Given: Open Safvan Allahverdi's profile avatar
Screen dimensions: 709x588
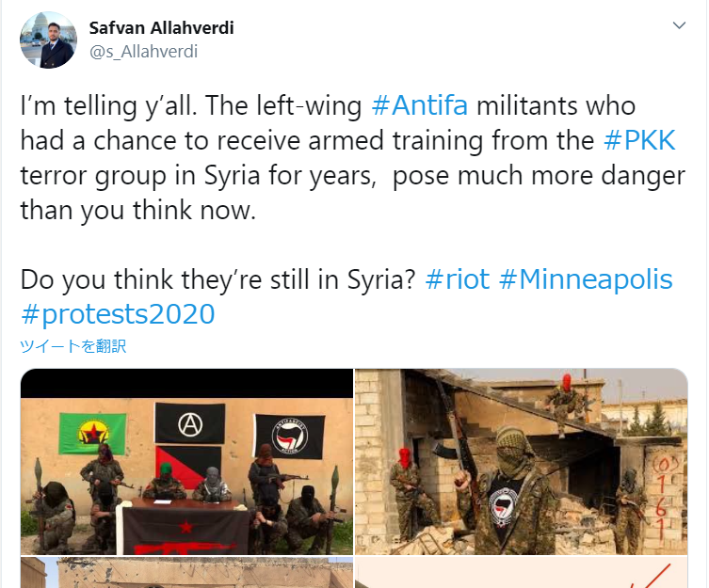Looking at the screenshot, I should pyautogui.click(x=48, y=40).
